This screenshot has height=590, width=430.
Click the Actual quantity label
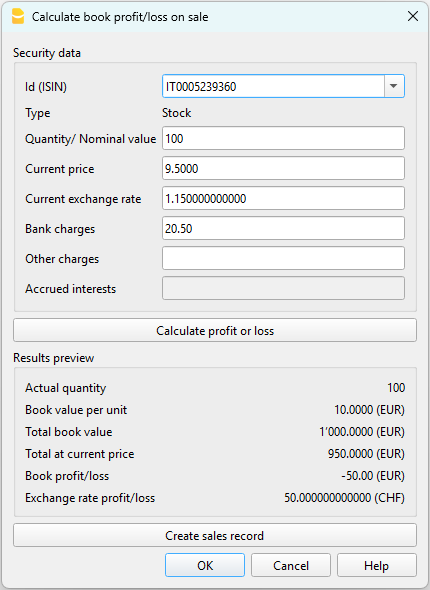[x=65, y=388]
